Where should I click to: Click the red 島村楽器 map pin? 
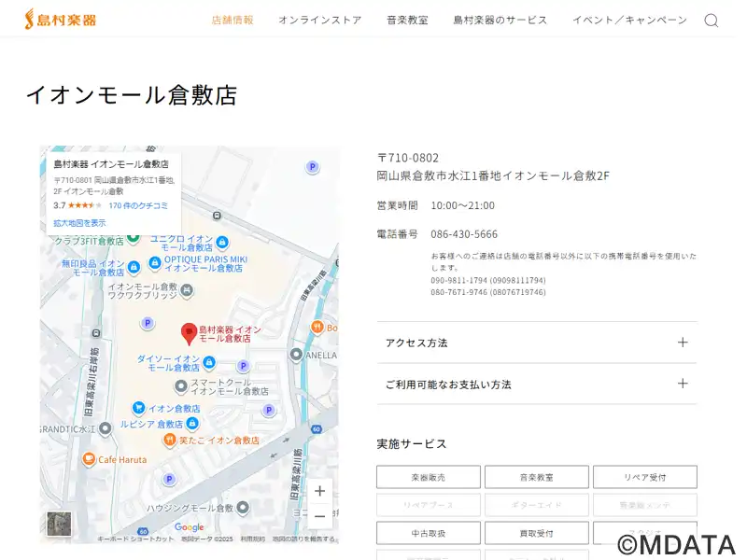pos(189,334)
